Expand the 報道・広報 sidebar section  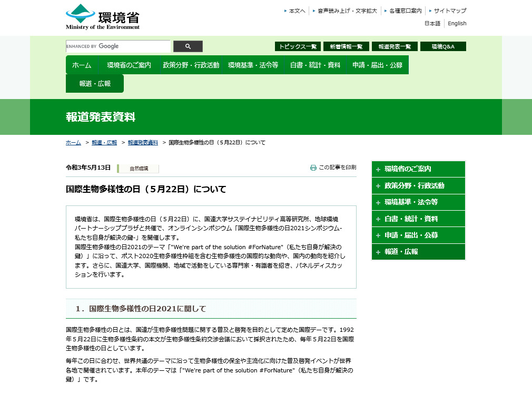tap(418, 252)
